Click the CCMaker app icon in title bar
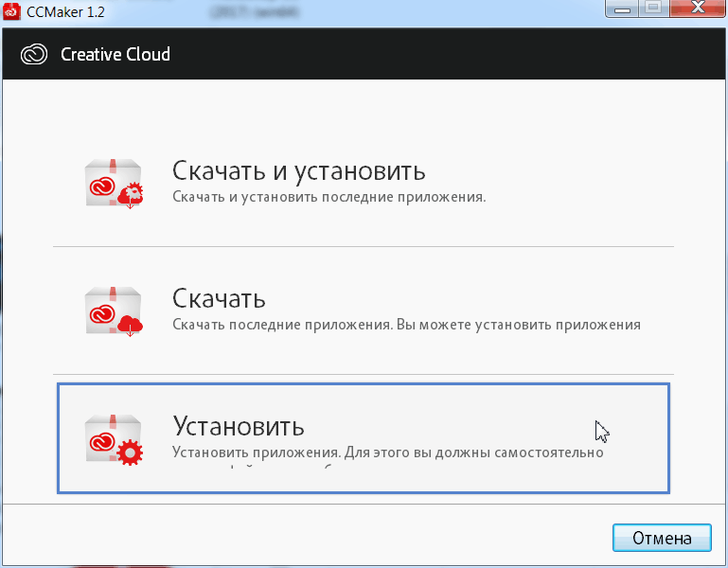 click(x=11, y=11)
